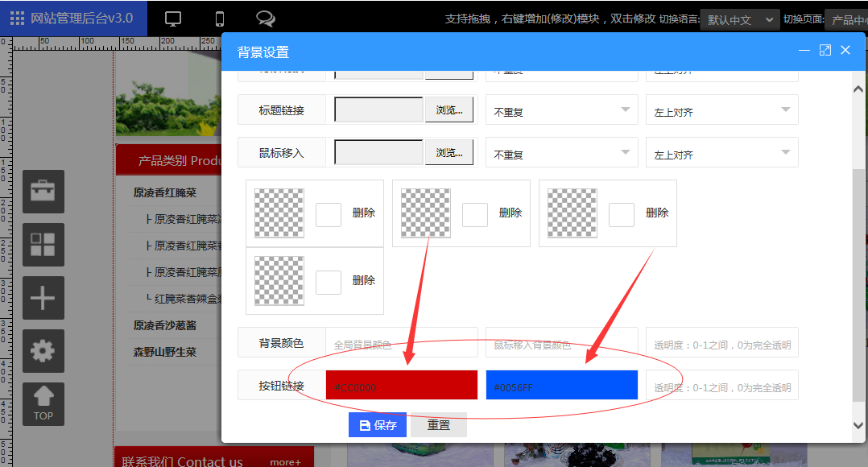This screenshot has width=868, height=467.
Task: Delete the first checkered background image
Action: click(364, 213)
